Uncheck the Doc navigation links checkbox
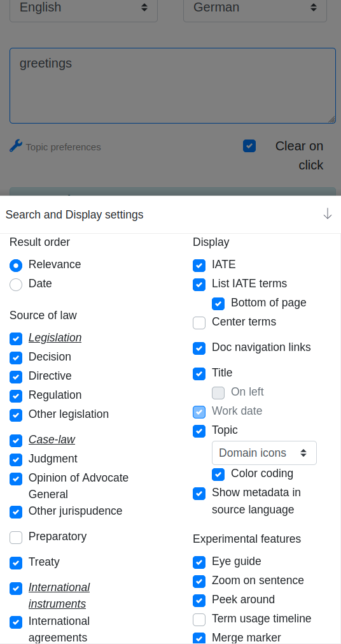The width and height of the screenshot is (341, 644). click(x=199, y=348)
